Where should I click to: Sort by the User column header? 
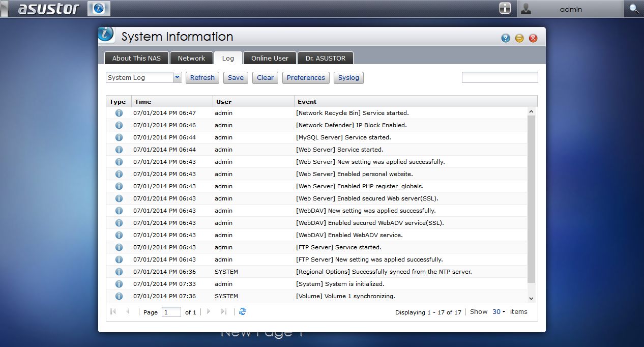pos(253,101)
